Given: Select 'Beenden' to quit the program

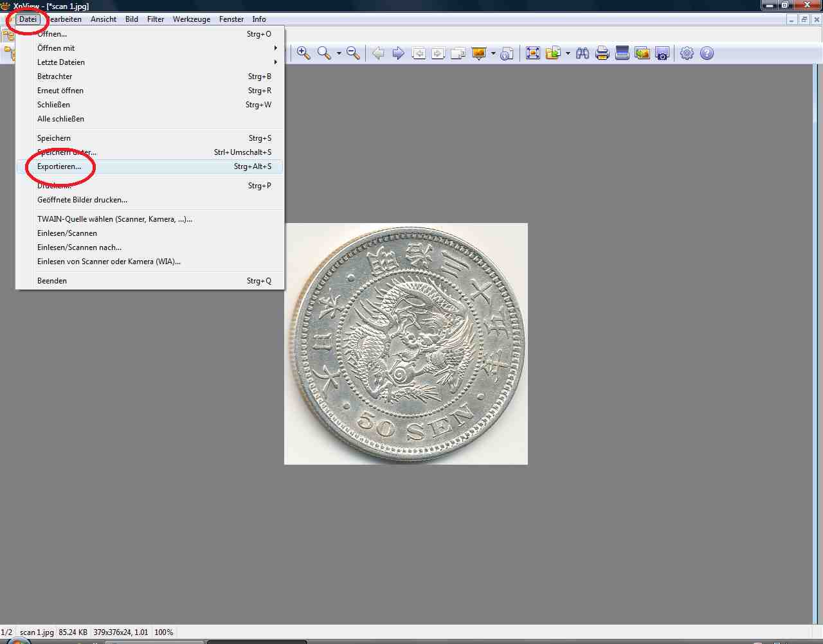Looking at the screenshot, I should click(52, 281).
